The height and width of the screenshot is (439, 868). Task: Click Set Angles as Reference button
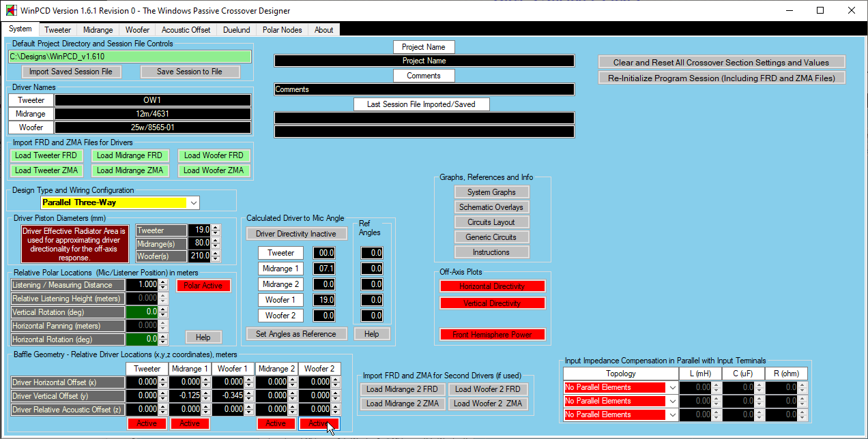coord(295,334)
